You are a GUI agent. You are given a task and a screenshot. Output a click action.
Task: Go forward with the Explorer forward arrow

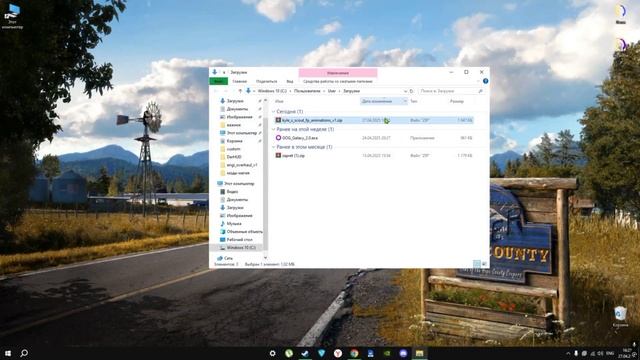(x=225, y=91)
